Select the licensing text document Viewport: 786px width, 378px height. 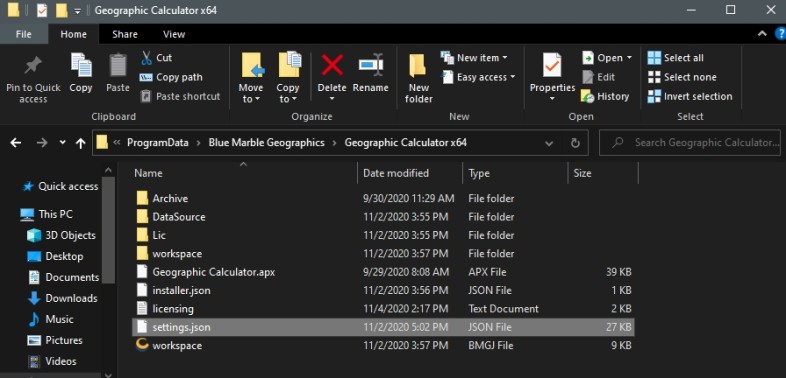383,309
